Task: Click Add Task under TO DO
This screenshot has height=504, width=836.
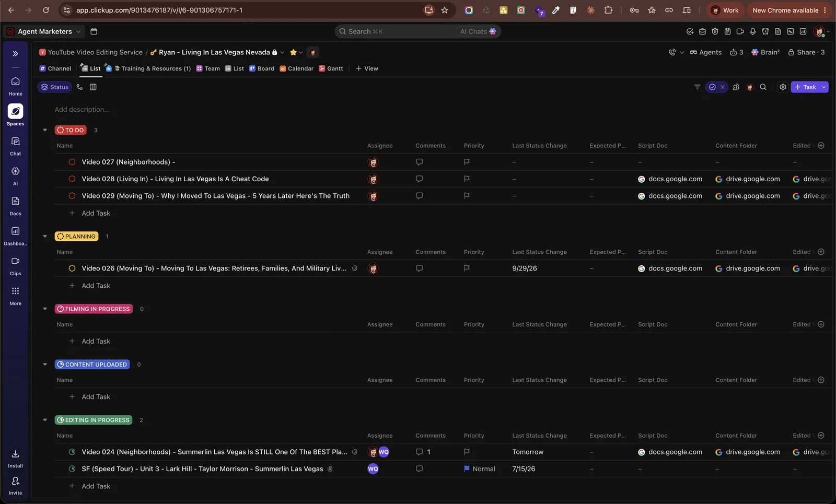Action: 96,213
